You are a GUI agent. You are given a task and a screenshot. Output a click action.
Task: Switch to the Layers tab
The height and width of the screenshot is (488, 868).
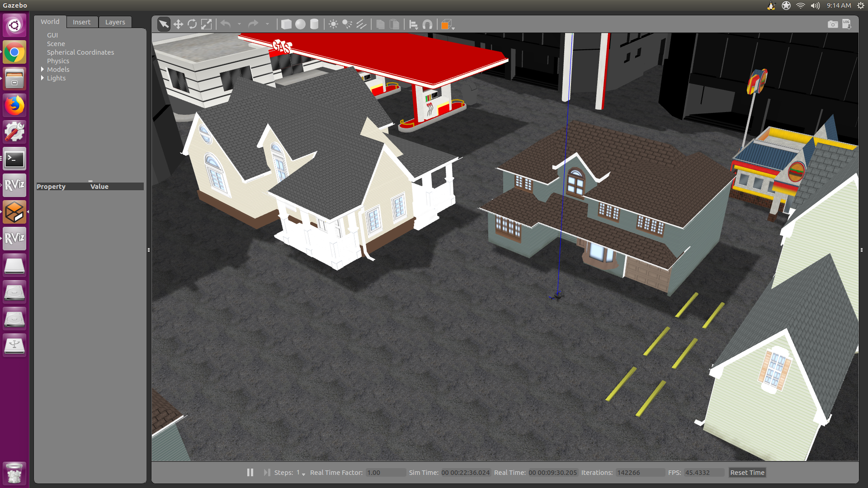pyautogui.click(x=115, y=22)
